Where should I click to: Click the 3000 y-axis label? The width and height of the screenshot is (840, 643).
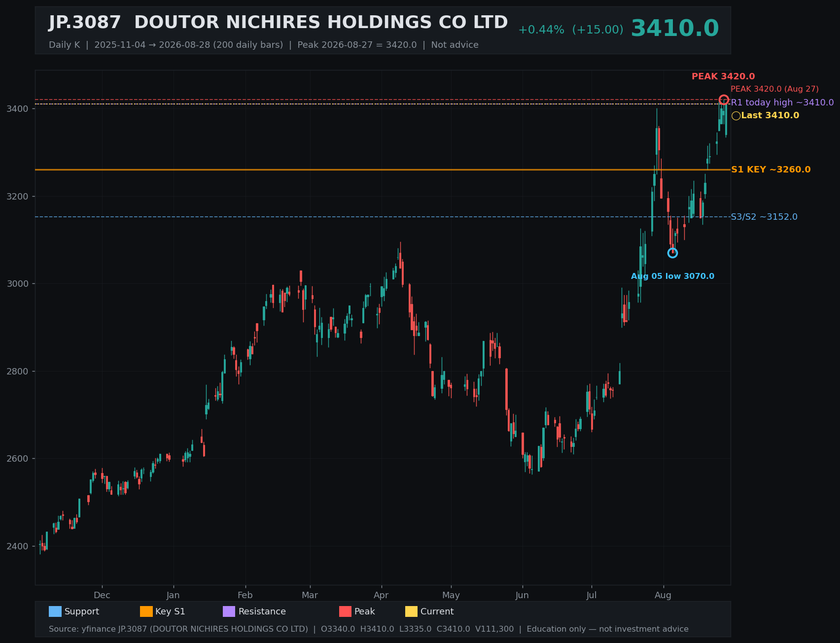pos(17,284)
